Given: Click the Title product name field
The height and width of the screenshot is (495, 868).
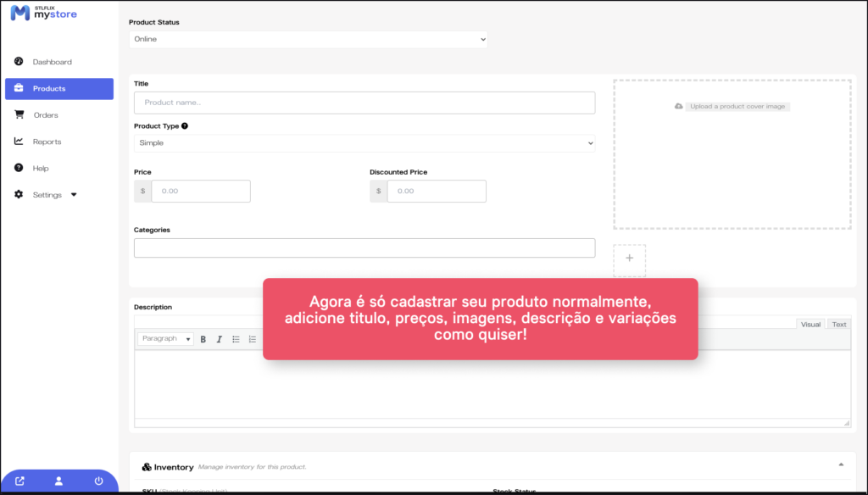Looking at the screenshot, I should pyautogui.click(x=364, y=103).
